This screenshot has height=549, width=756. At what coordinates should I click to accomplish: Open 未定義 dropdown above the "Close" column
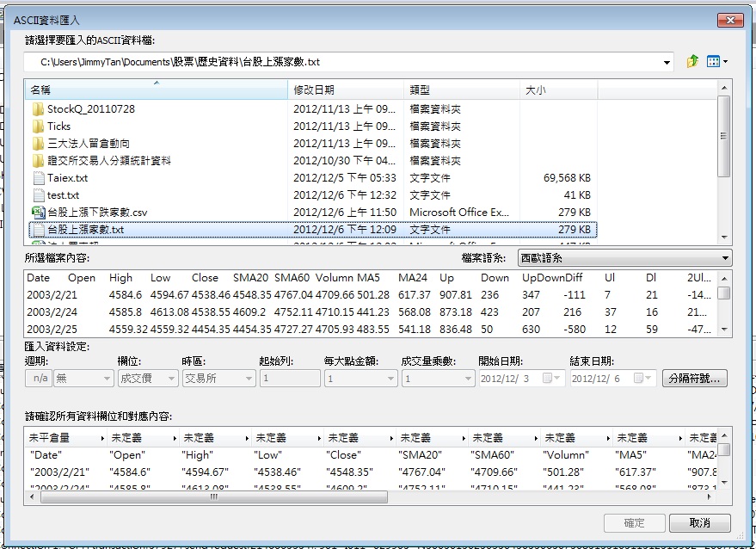(391, 439)
